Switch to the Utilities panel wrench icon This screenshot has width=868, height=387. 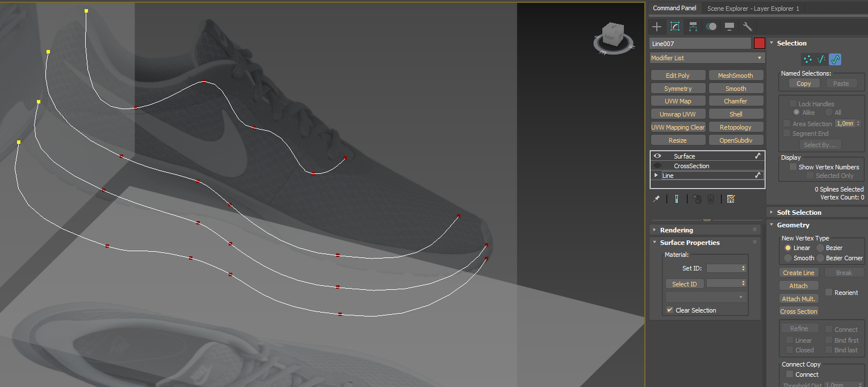[747, 26]
